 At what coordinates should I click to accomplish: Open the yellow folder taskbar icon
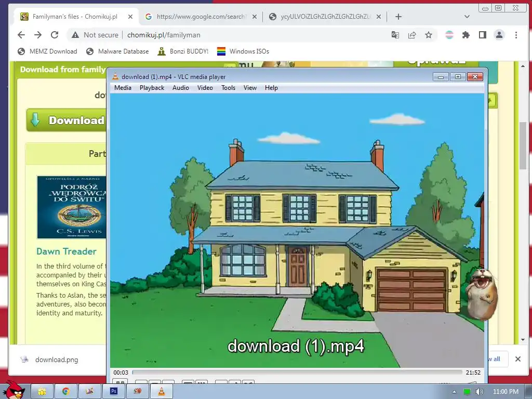tap(42, 392)
